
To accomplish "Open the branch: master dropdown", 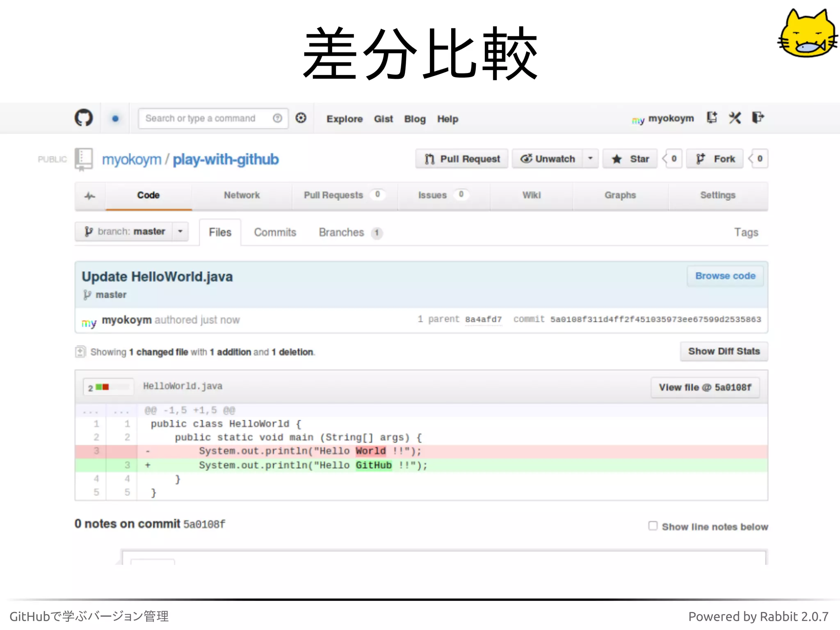I will point(132,232).
